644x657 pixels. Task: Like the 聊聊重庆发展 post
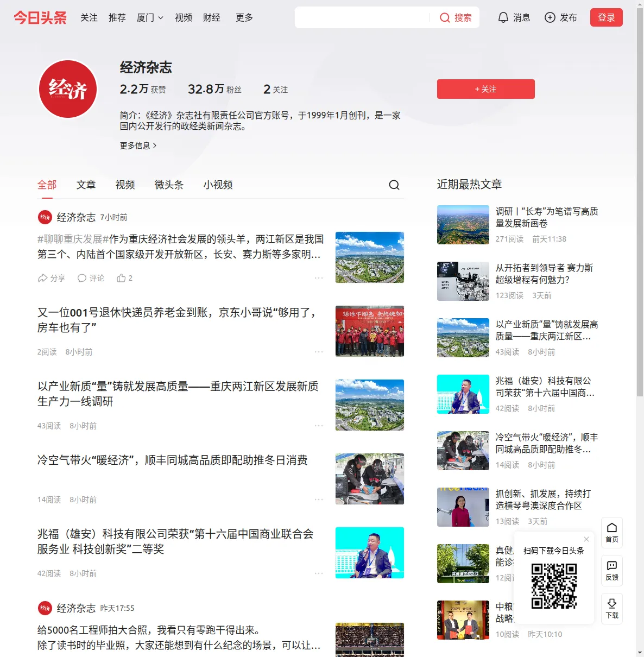pos(124,278)
